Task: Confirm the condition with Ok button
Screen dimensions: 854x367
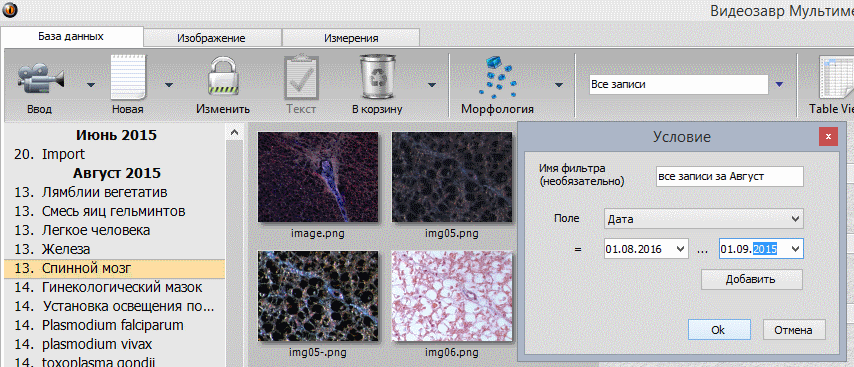Action: click(719, 329)
